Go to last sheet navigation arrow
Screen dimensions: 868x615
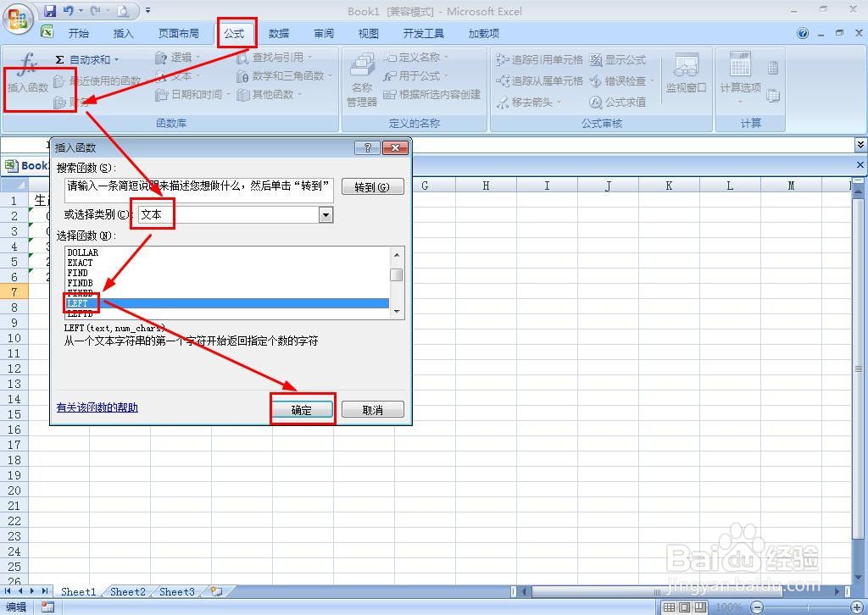pos(45,591)
